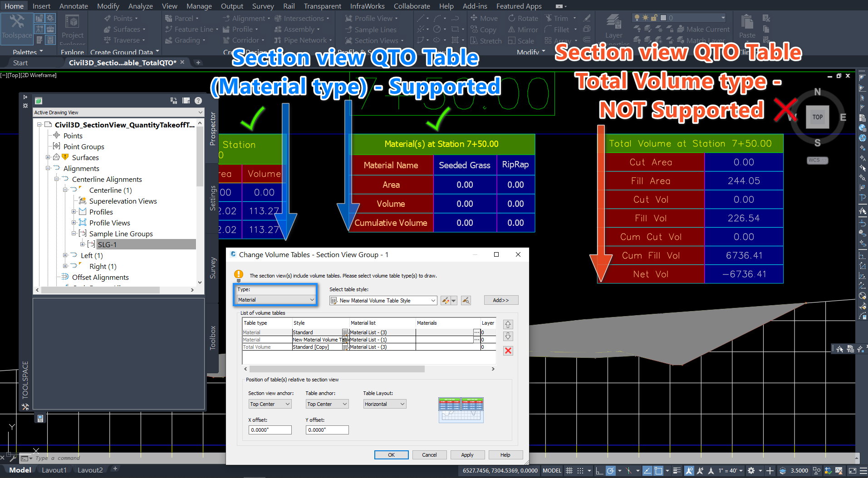Toggle auto-add annotative scales in status bar
This screenshot has width=868, height=478.
tap(700, 471)
